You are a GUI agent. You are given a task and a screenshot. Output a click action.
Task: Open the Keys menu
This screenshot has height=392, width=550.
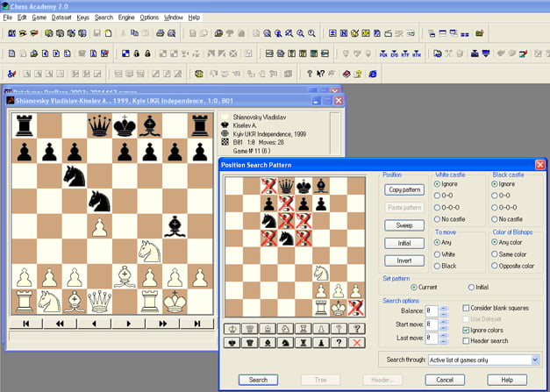82,18
